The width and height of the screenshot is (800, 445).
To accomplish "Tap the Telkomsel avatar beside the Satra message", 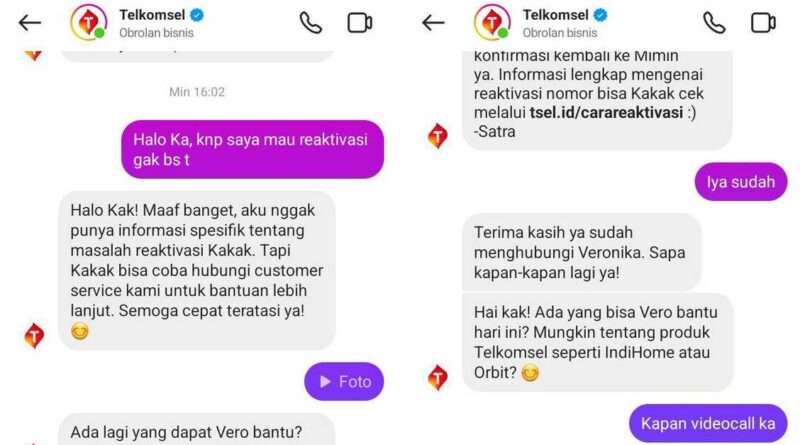I will click(437, 136).
